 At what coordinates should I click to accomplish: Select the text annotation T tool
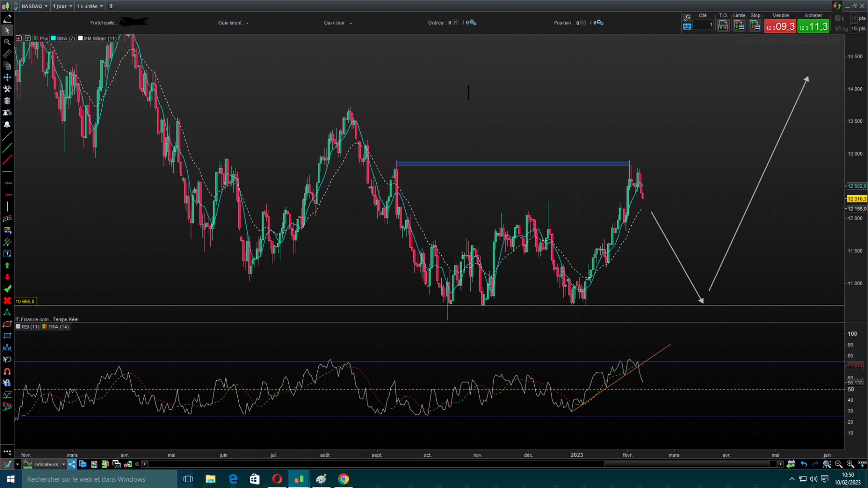7,253
